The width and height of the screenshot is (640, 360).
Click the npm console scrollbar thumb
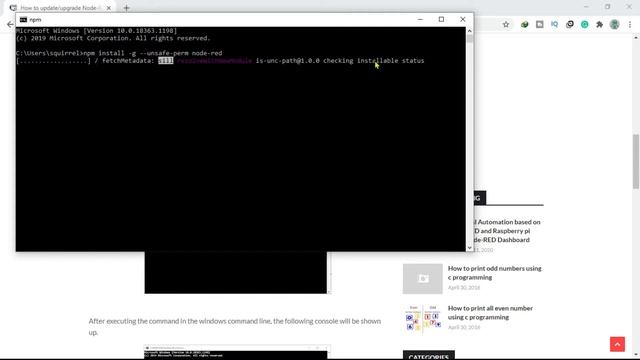point(469,39)
